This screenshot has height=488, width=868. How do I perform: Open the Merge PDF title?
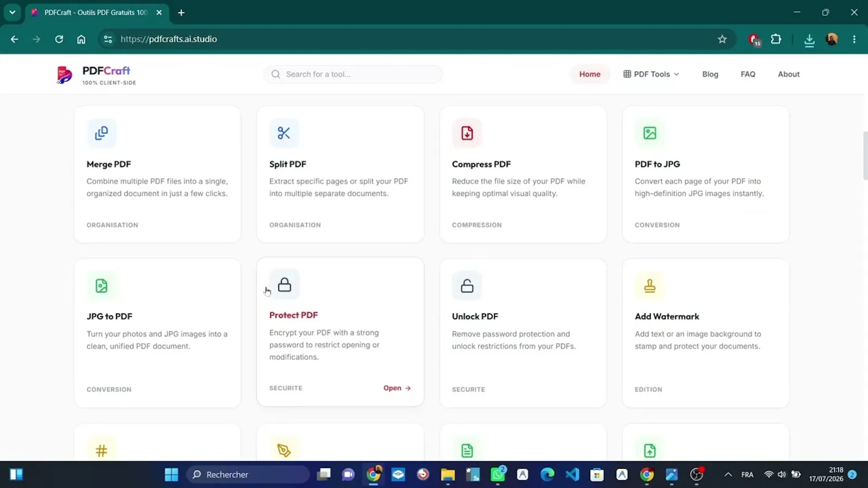coord(108,164)
